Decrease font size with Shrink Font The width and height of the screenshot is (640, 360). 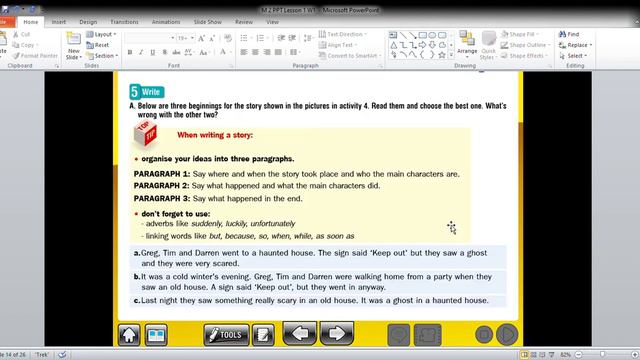(212, 38)
